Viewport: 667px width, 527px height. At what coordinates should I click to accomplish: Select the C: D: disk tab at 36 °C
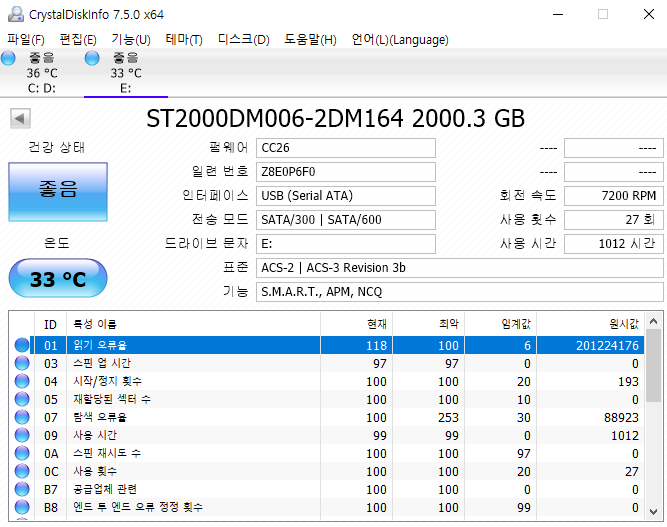42,73
